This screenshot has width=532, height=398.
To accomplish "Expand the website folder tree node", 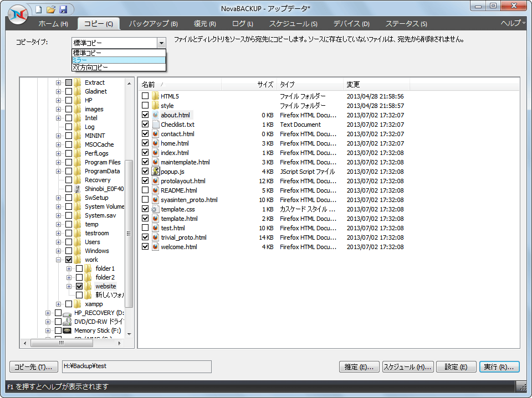I will 69,286.
